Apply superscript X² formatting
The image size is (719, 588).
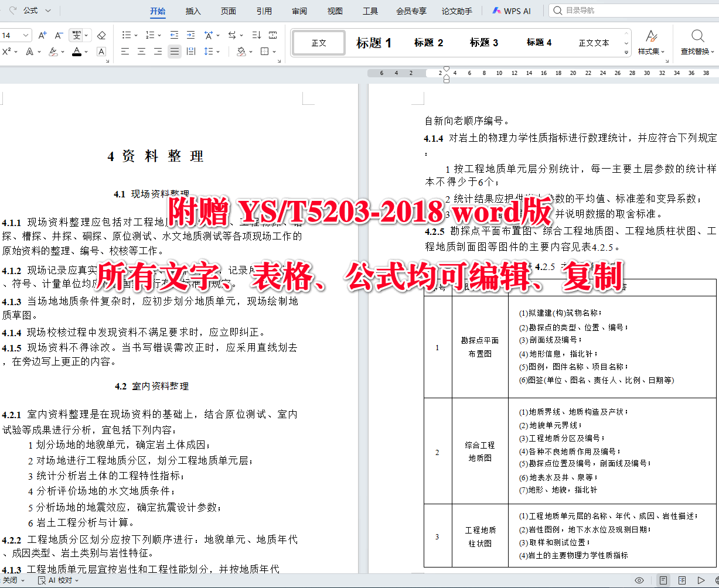[x=6, y=52]
